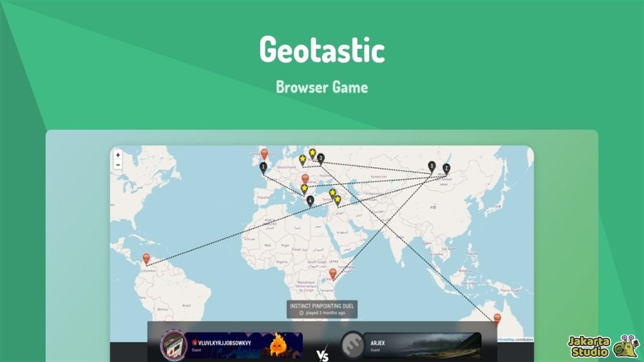644x362 pixels.
Task: Click the map zoom-out minus control
Action: [117, 165]
